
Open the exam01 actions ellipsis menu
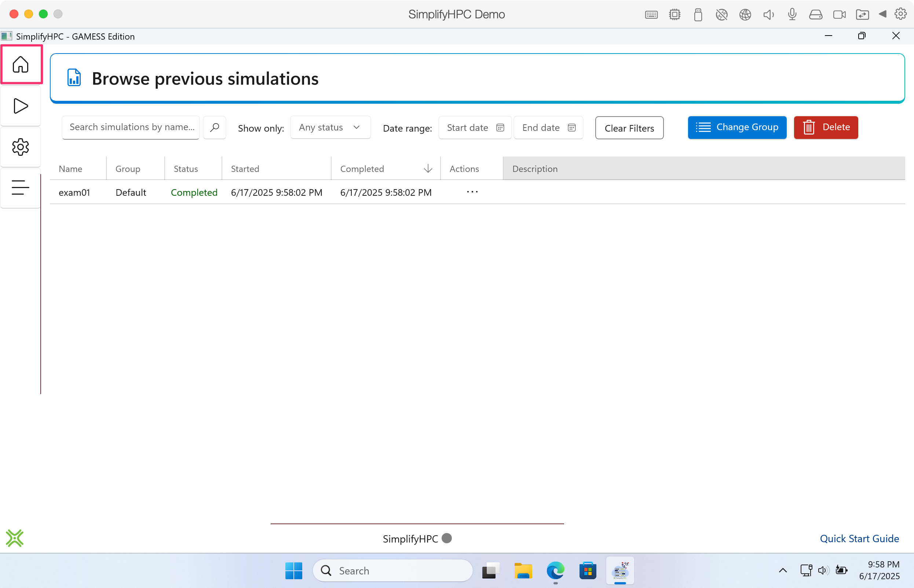click(x=472, y=192)
